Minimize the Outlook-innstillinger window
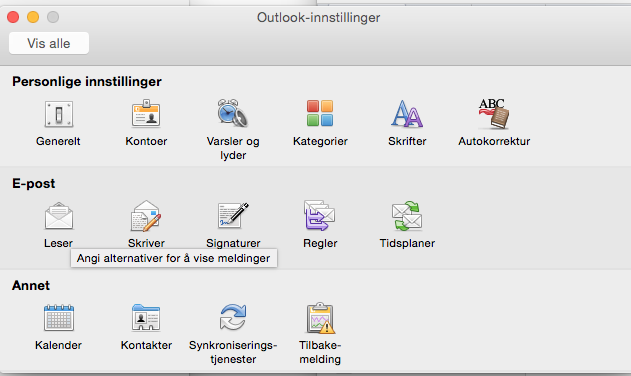Image resolution: width=631 pixels, height=376 pixels. coord(33,17)
